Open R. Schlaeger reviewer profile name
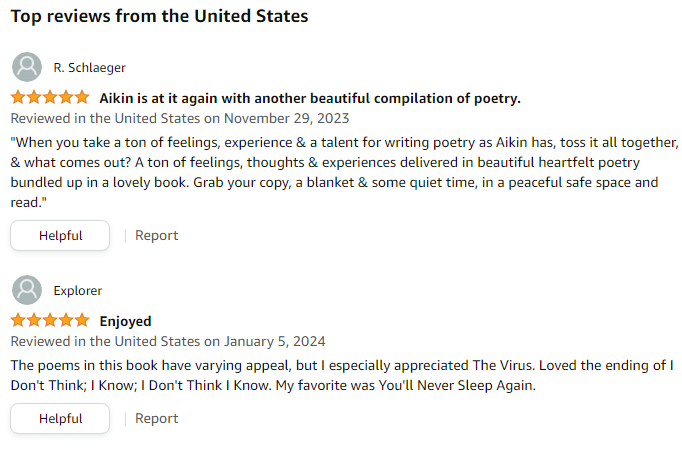Screen dimensions: 682x455 click(x=90, y=68)
